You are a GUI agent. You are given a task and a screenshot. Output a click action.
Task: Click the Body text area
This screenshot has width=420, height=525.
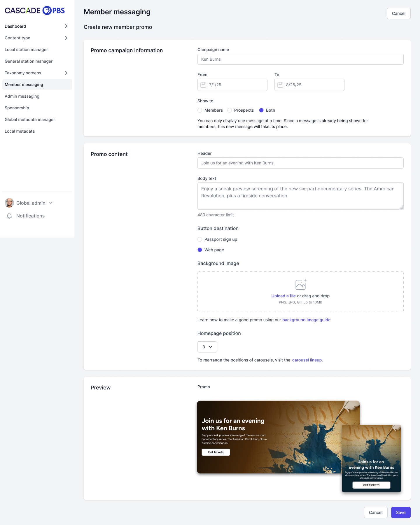(300, 196)
